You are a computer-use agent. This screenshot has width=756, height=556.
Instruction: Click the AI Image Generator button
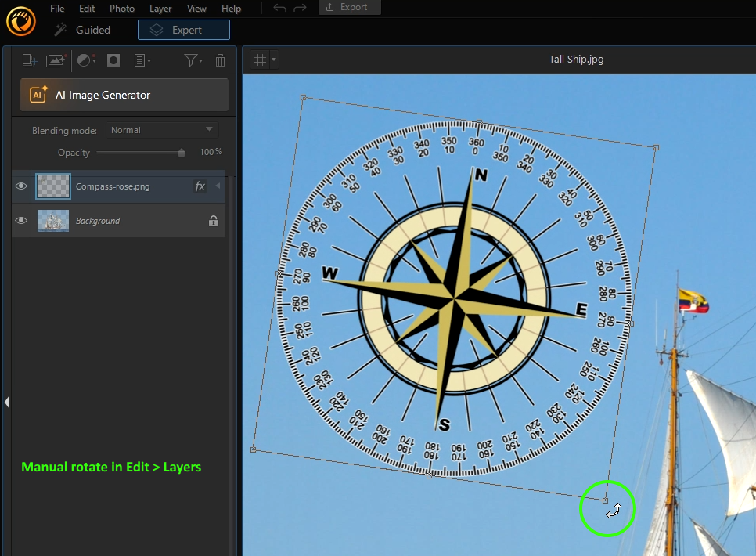point(124,95)
